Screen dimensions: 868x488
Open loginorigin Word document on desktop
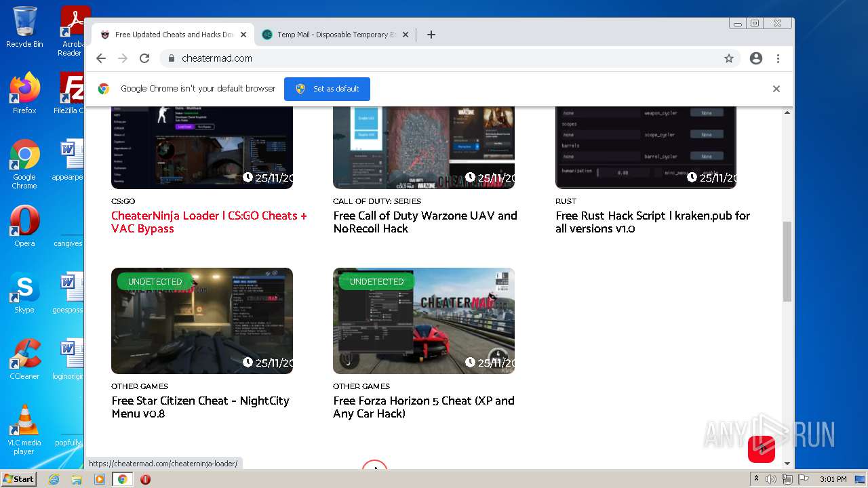coord(68,359)
